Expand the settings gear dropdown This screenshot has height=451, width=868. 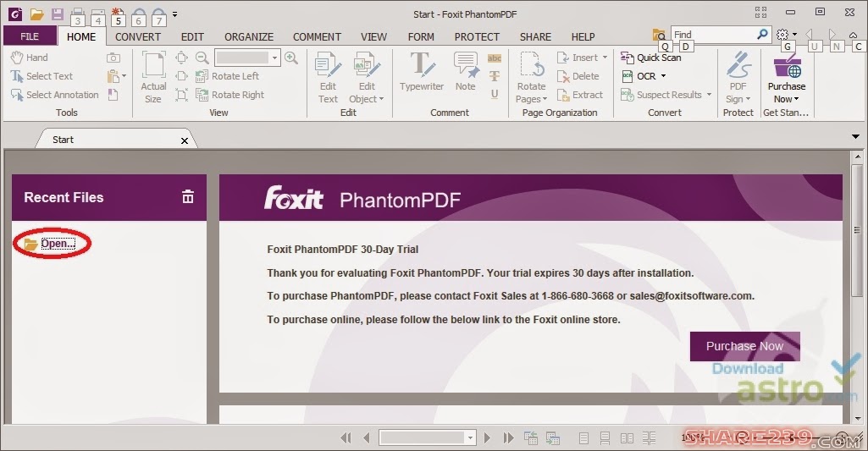click(794, 35)
